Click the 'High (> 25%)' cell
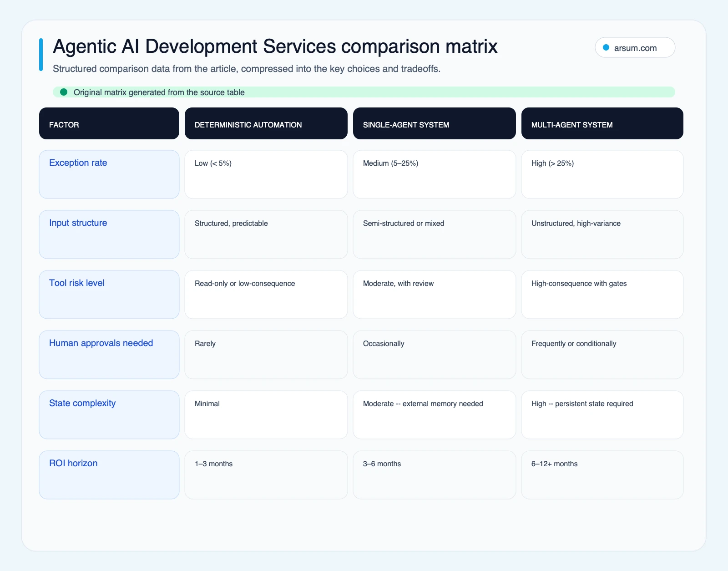The image size is (728, 571). [x=602, y=174]
